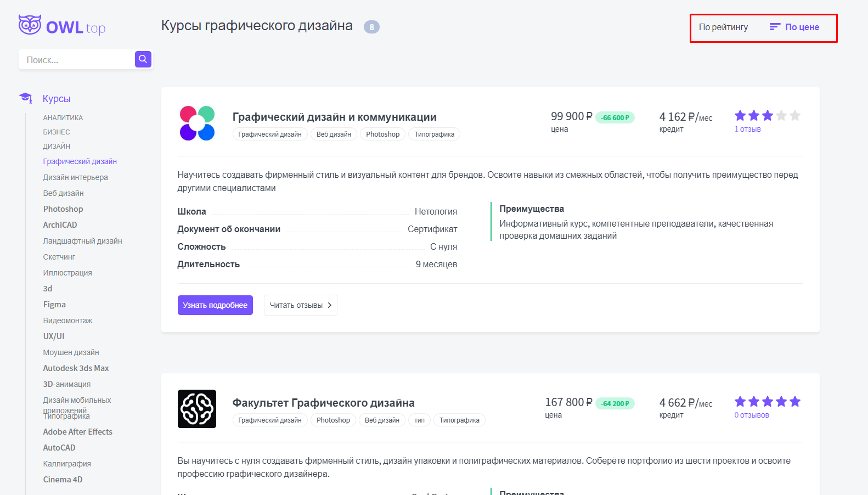This screenshot has height=495, width=868.
Task: Select Cinema 4D in the sidebar
Action: click(x=63, y=480)
